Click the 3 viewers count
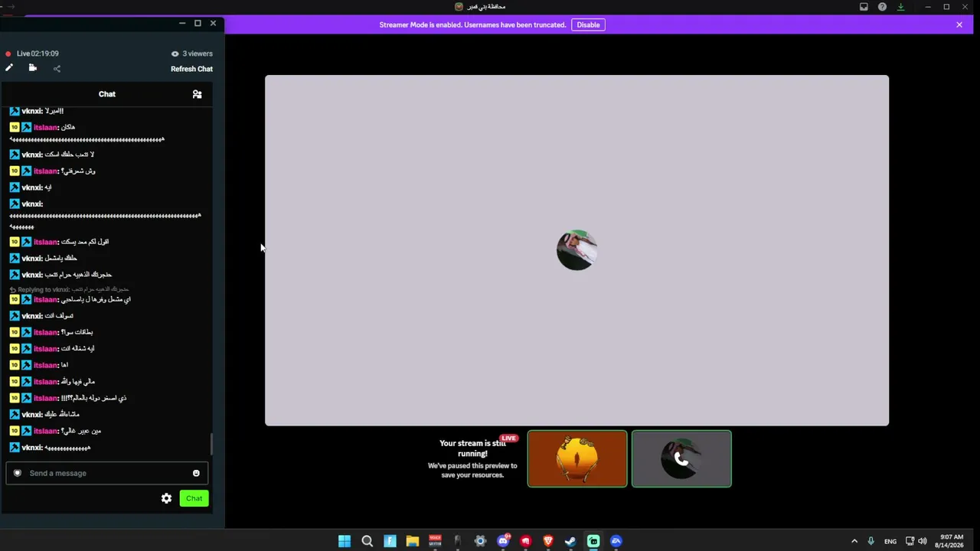 pyautogui.click(x=191, y=54)
